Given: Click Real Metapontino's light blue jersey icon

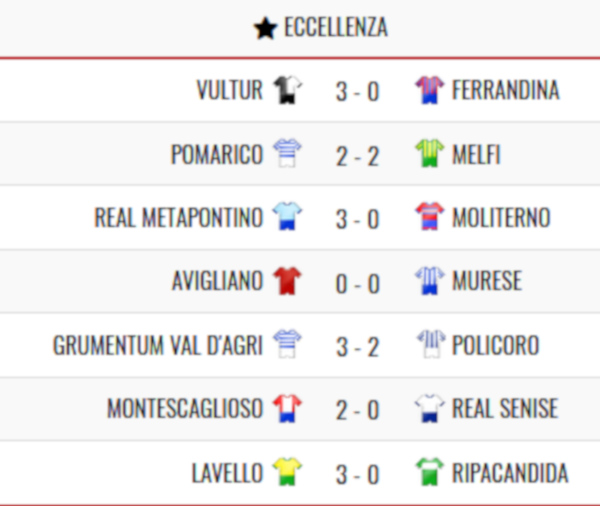Looking at the screenshot, I should (x=287, y=217).
